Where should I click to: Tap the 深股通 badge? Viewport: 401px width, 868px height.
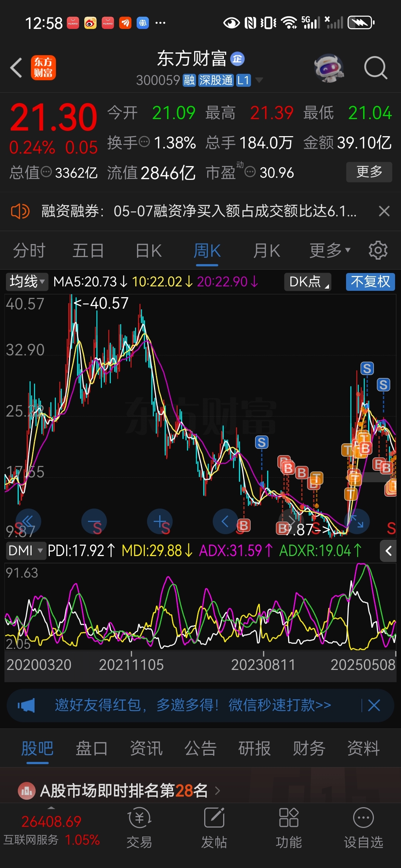(216, 80)
